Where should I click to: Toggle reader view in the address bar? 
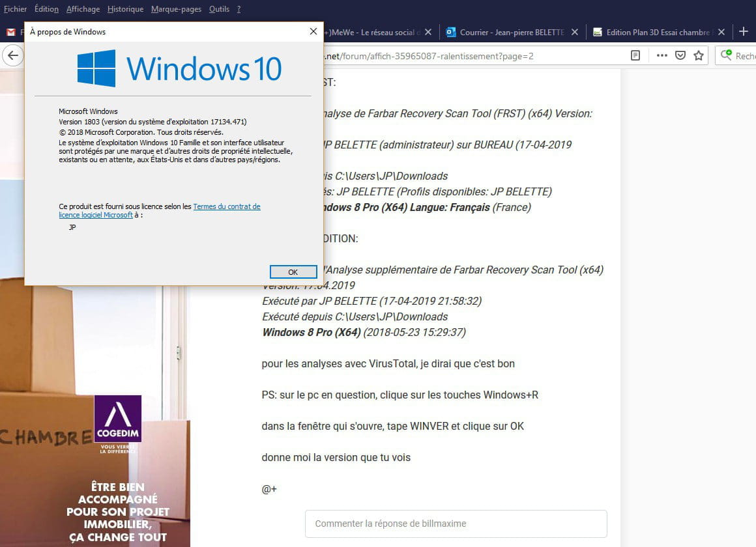(x=635, y=55)
